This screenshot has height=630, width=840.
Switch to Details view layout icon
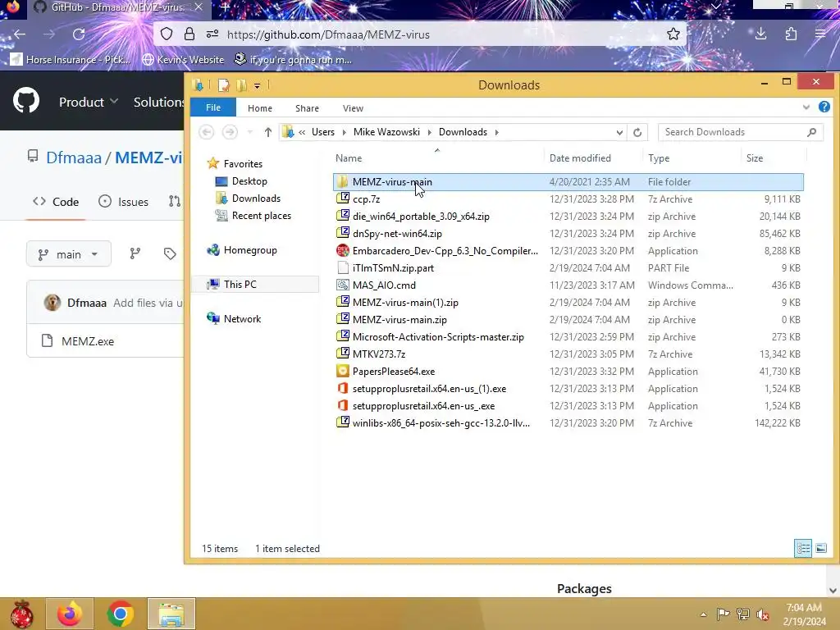point(803,548)
